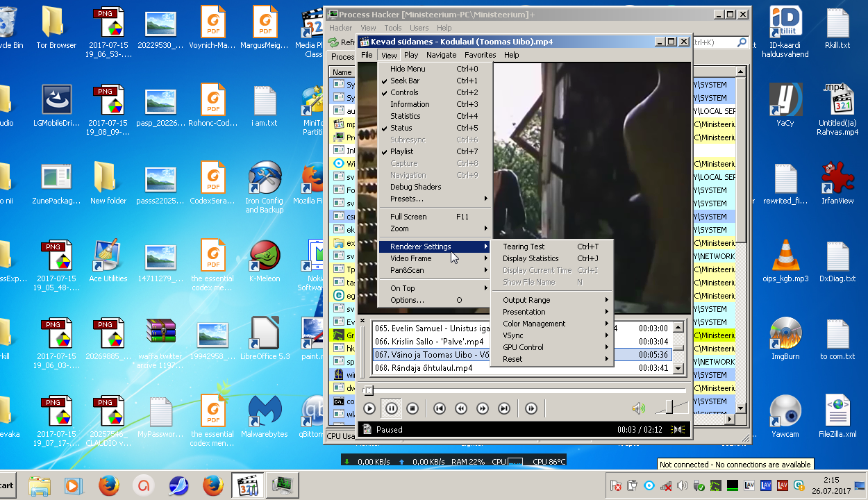Image resolution: width=868 pixels, height=500 pixels.
Task: Open the Navigate menu
Action: pyautogui.click(x=442, y=55)
